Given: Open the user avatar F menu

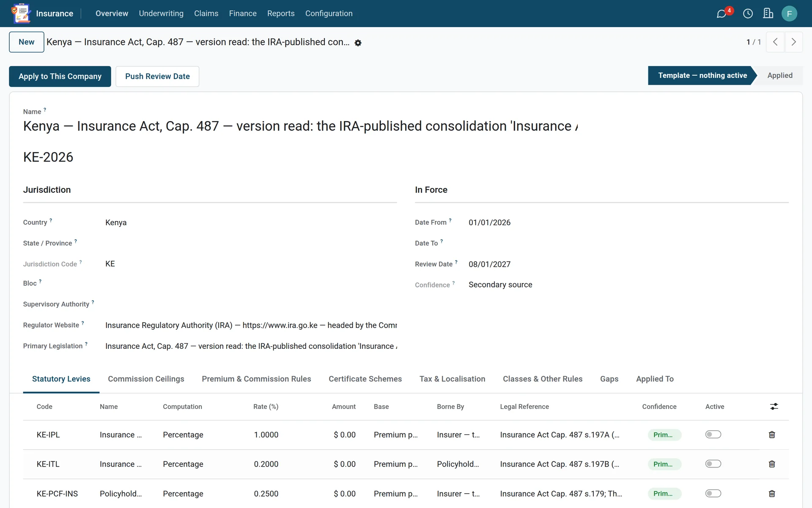Looking at the screenshot, I should [789, 14].
